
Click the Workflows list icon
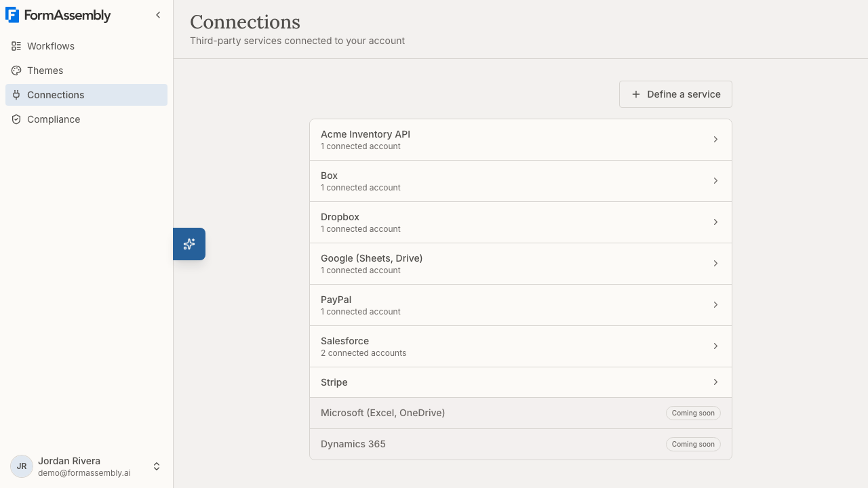(16, 46)
